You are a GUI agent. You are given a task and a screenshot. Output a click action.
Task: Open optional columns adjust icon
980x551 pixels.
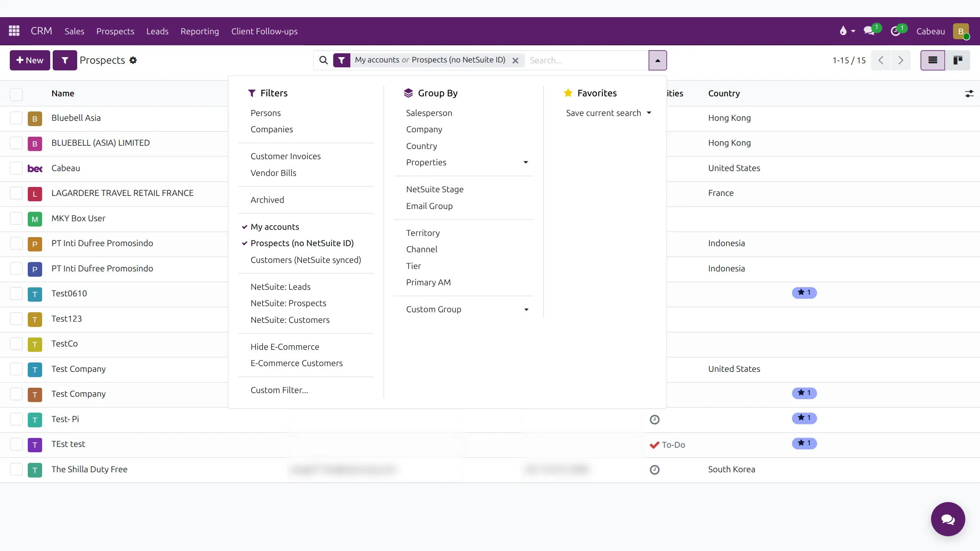969,94
